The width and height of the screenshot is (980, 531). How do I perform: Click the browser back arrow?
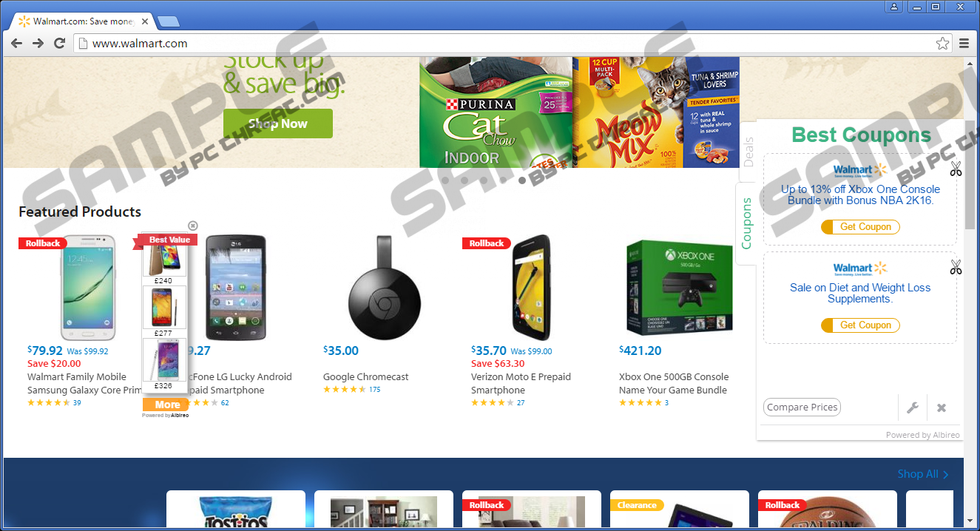pyautogui.click(x=16, y=44)
